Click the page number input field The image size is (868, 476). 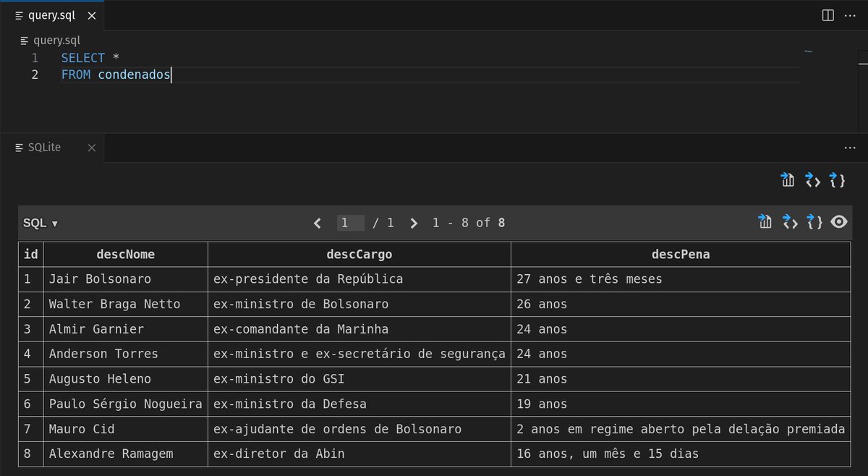pyautogui.click(x=351, y=223)
